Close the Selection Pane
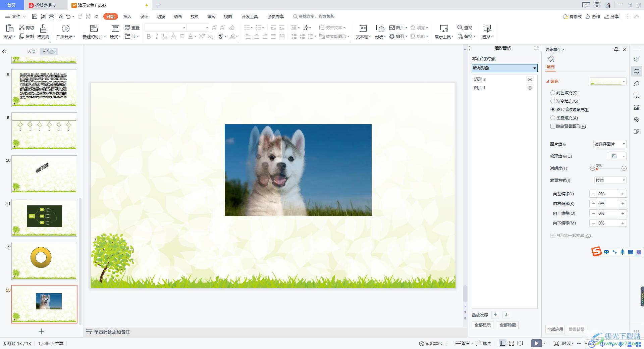Screen dimensions: 644x349 tap(537, 48)
